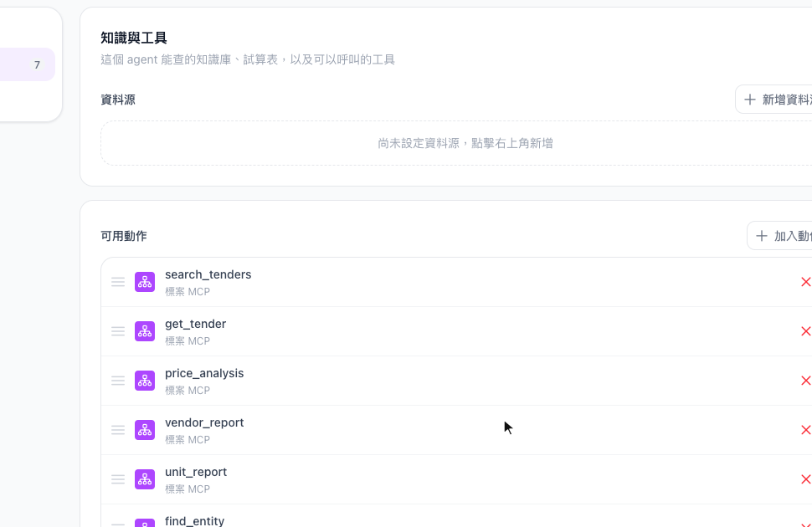Remove the vendor_report action
Image resolution: width=812 pixels, height=527 pixels.
point(806,430)
